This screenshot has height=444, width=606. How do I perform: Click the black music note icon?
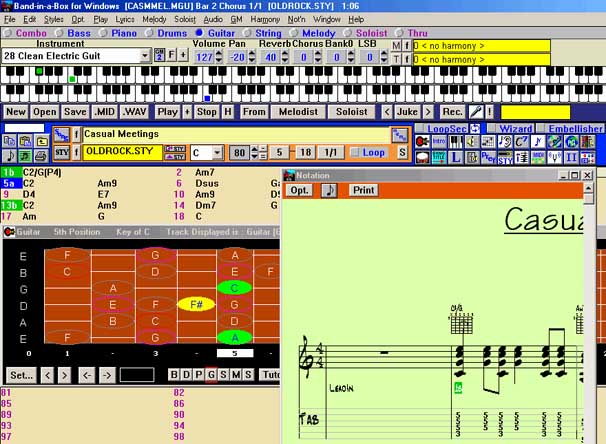click(9, 156)
